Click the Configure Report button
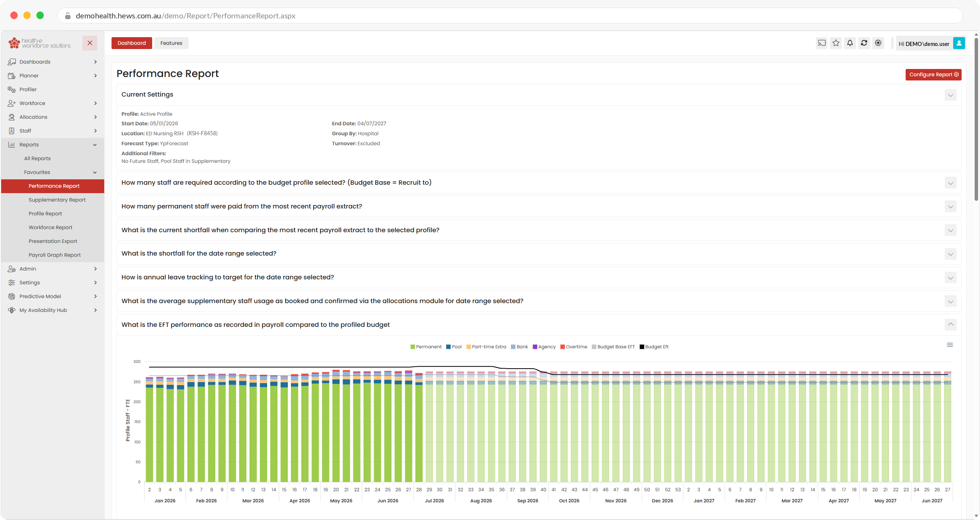The width and height of the screenshot is (980, 520). click(933, 74)
